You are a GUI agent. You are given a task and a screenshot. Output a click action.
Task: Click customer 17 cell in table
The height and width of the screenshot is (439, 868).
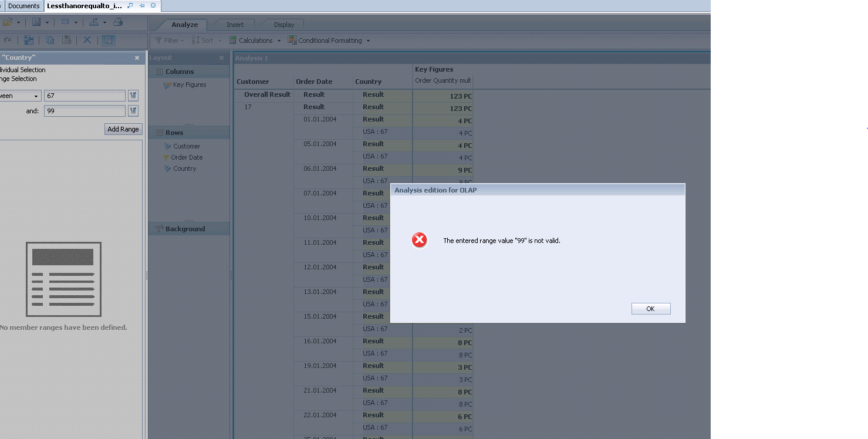pos(248,107)
